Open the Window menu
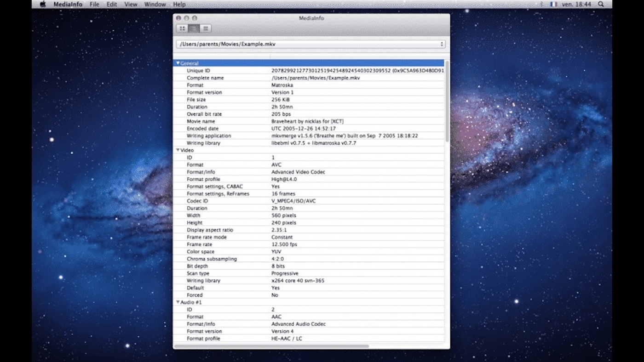Image resolution: width=644 pixels, height=362 pixels. tap(155, 4)
